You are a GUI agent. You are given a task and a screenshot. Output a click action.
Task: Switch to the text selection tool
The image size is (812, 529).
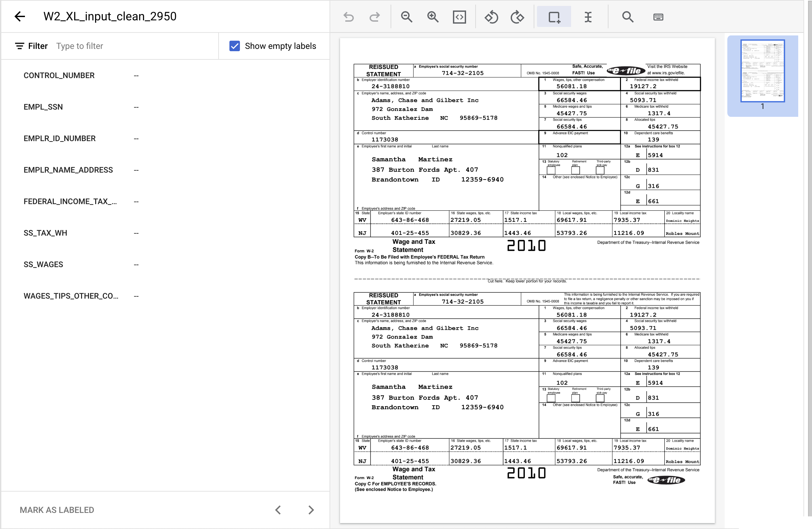588,16
